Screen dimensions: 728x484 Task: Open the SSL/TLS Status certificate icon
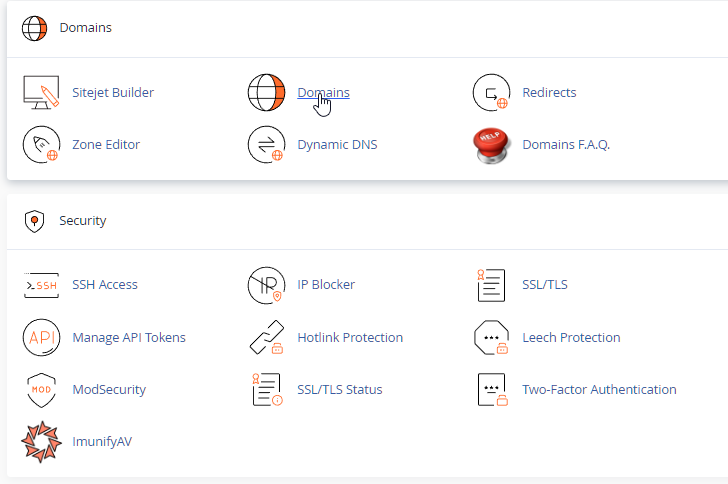[x=267, y=389]
